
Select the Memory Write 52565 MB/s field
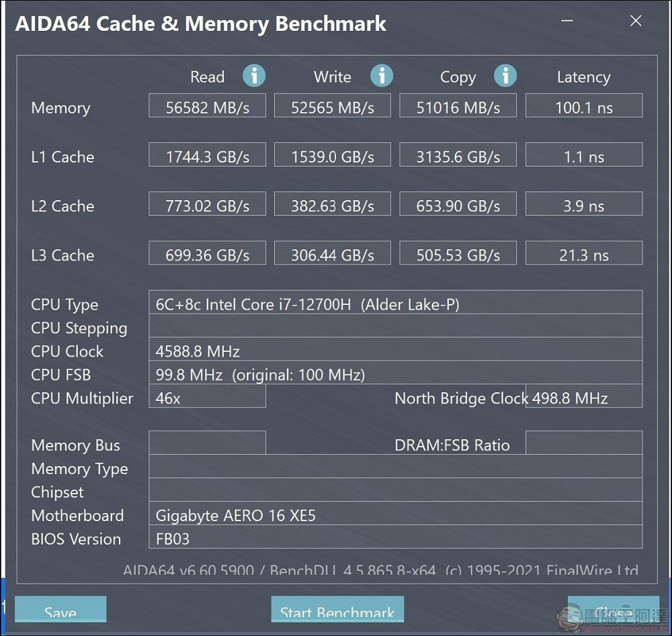click(333, 106)
